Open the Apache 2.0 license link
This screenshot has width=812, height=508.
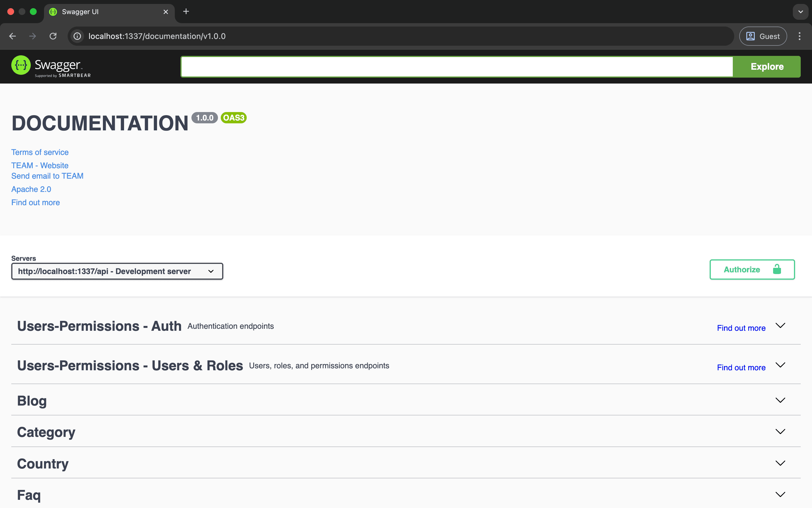click(x=31, y=189)
